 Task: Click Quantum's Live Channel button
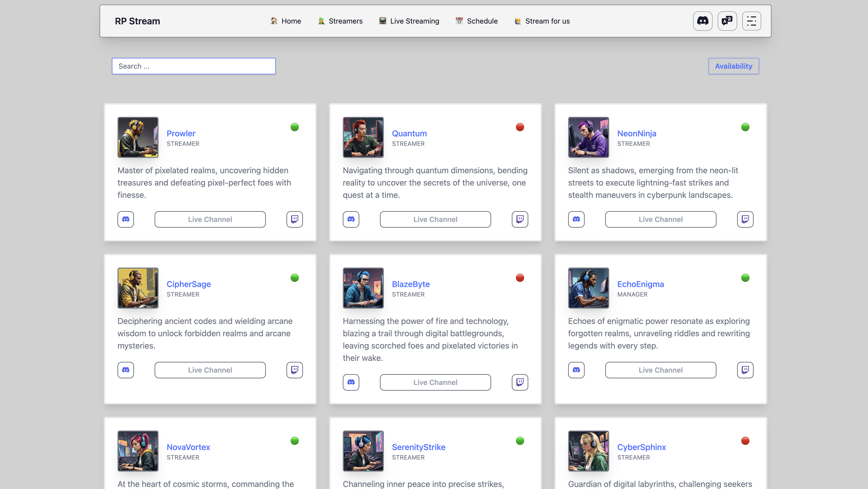[435, 219]
